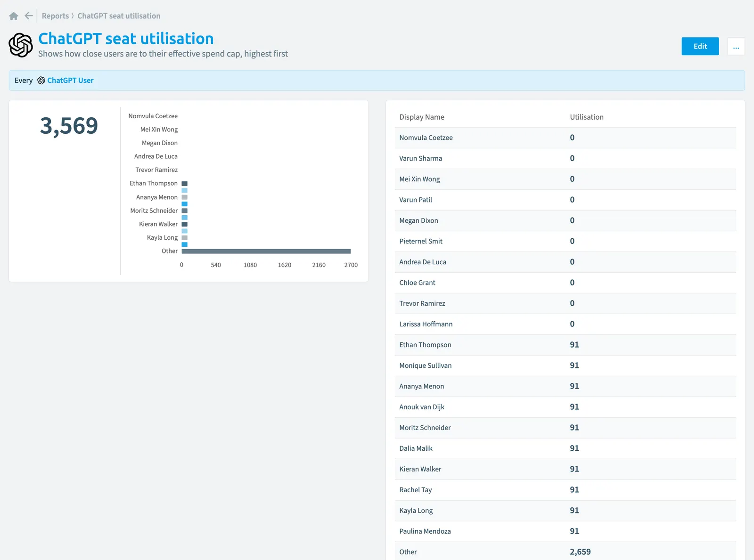Select the Other row in the table
Screen dimensions: 754x560
coord(565,551)
